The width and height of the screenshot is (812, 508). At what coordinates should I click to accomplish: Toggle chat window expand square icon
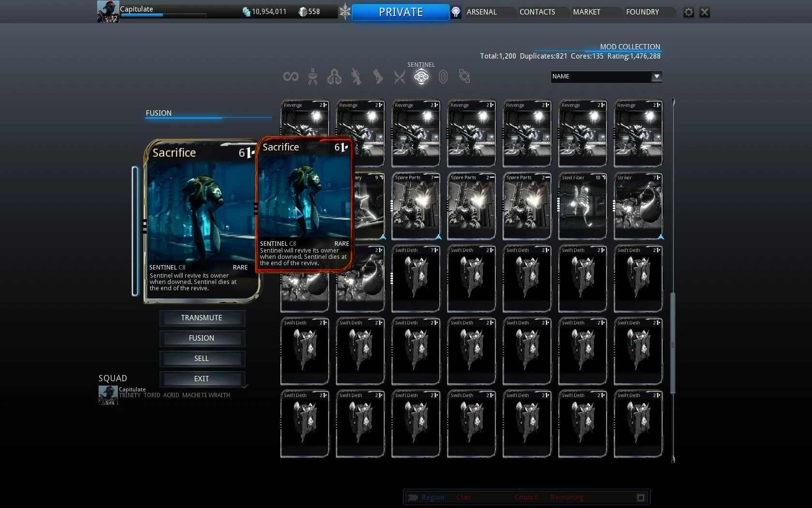click(x=640, y=497)
